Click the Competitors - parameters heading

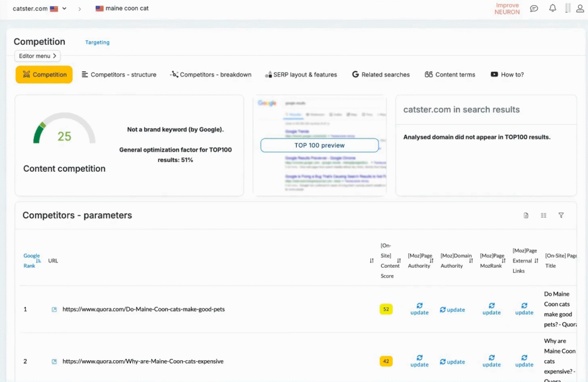coord(78,215)
